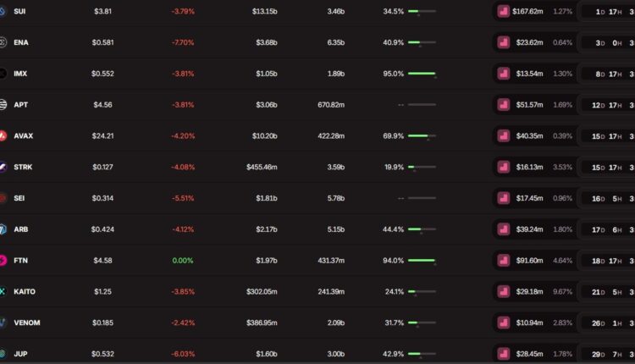Click the IMX 95.0% unlock progress bar
The height and width of the screenshot is (364, 635).
[422, 74]
